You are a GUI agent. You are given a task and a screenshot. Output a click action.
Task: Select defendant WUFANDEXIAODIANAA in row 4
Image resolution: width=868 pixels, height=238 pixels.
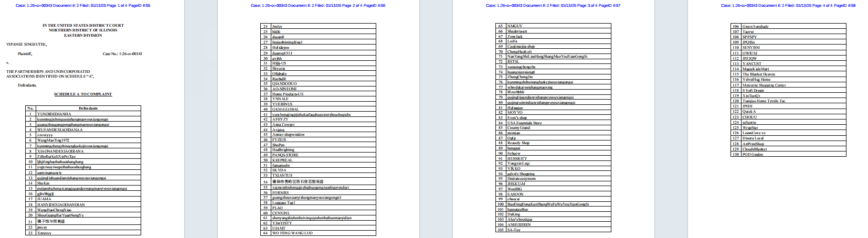click(x=60, y=129)
